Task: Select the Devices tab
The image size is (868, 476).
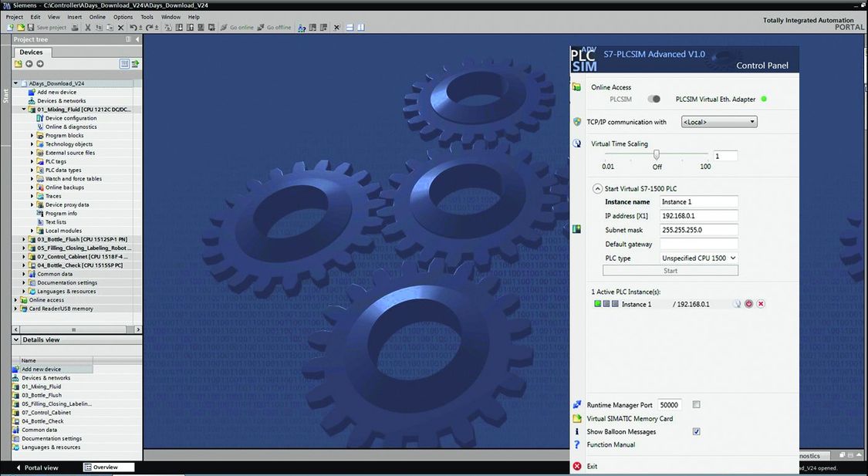Action: tap(31, 52)
